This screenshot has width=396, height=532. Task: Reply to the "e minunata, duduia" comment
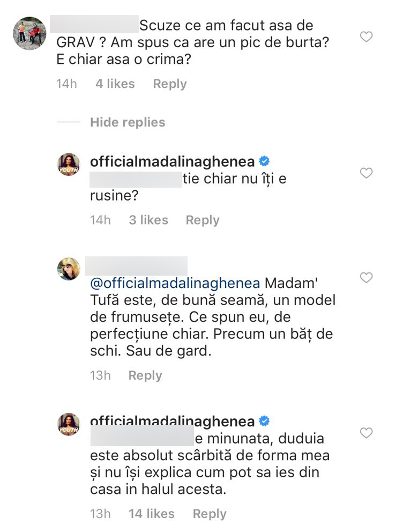pyautogui.click(x=210, y=514)
